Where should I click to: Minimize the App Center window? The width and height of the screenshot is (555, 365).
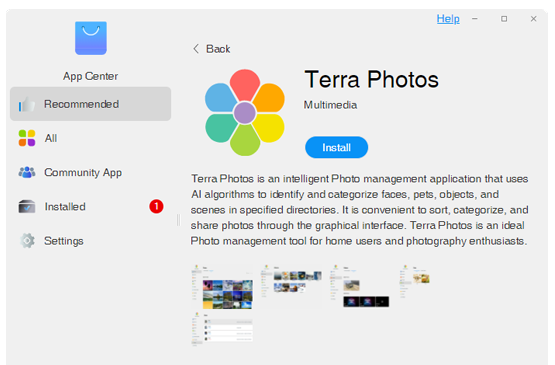(x=475, y=18)
